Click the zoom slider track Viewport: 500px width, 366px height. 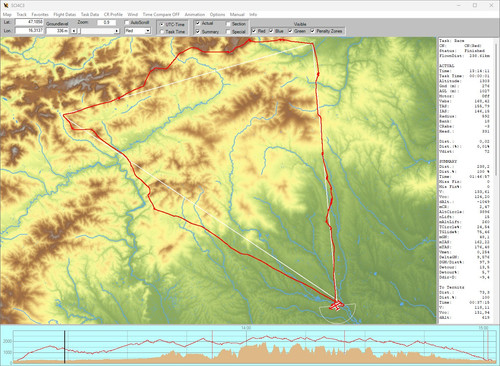click(x=95, y=31)
